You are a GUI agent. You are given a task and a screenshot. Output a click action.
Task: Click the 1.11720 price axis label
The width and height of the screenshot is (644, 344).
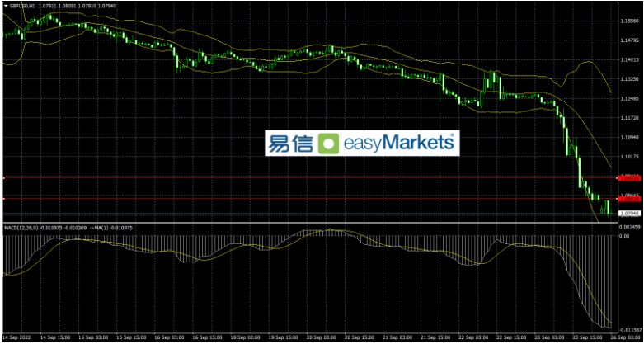(632, 118)
